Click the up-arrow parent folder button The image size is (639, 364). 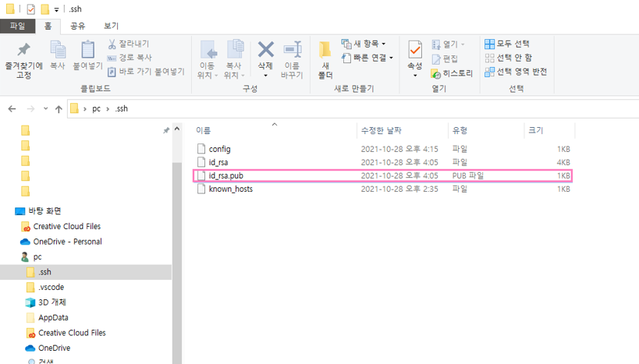click(x=59, y=109)
